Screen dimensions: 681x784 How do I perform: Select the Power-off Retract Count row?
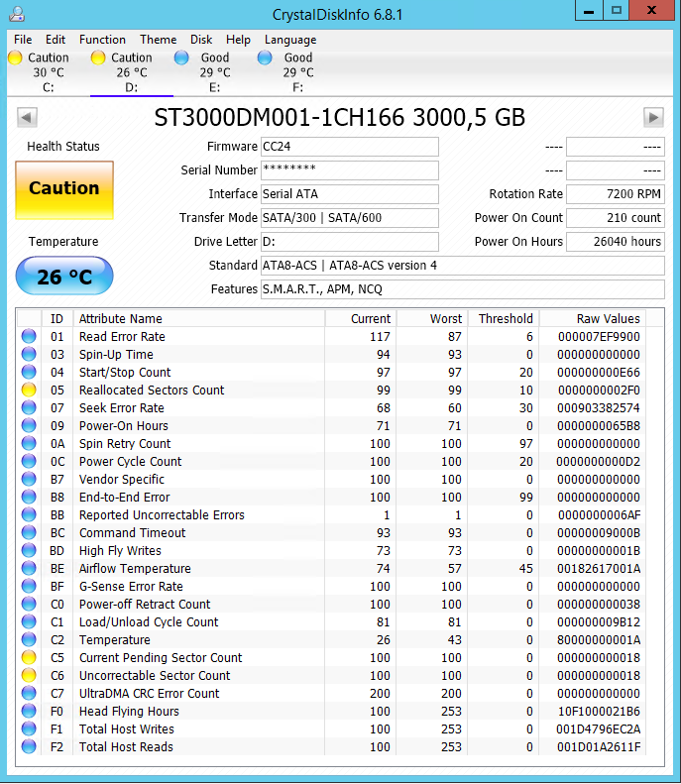(331, 604)
